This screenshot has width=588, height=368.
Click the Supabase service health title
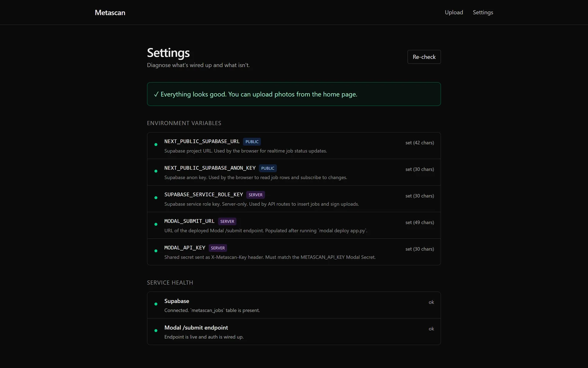coord(177,301)
